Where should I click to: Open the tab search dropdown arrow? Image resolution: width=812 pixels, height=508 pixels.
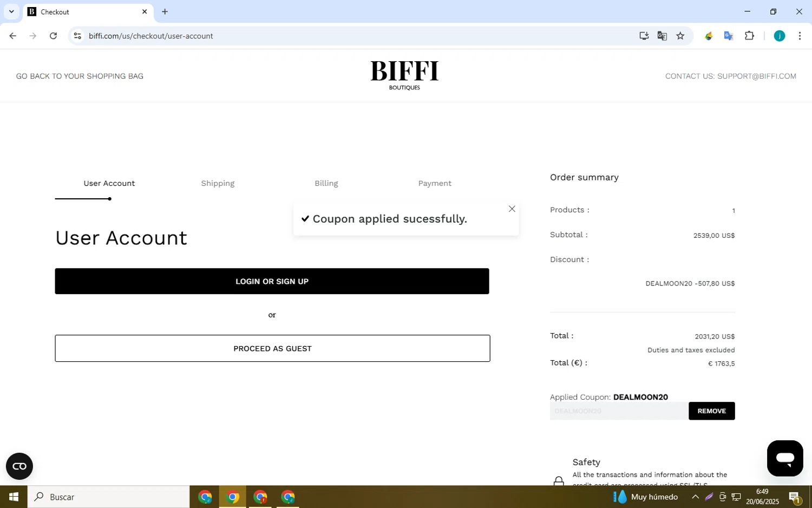coord(11,11)
